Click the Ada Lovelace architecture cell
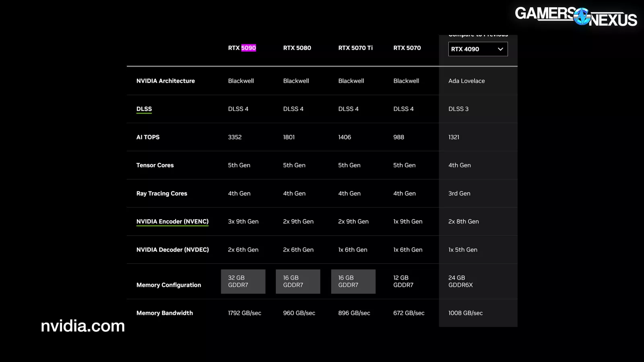The image size is (644, 362). [x=466, y=81]
